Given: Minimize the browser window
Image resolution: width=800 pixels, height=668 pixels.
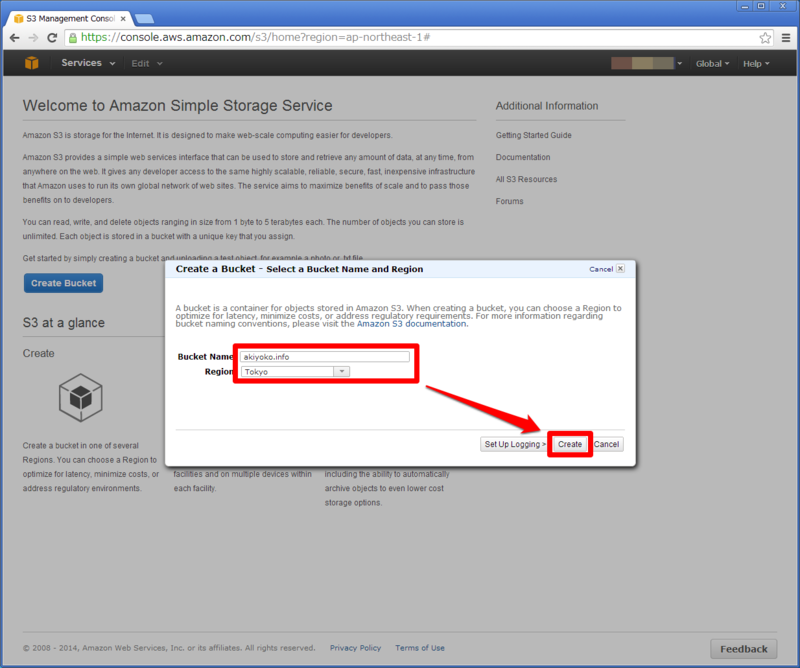Looking at the screenshot, I should click(745, 6).
